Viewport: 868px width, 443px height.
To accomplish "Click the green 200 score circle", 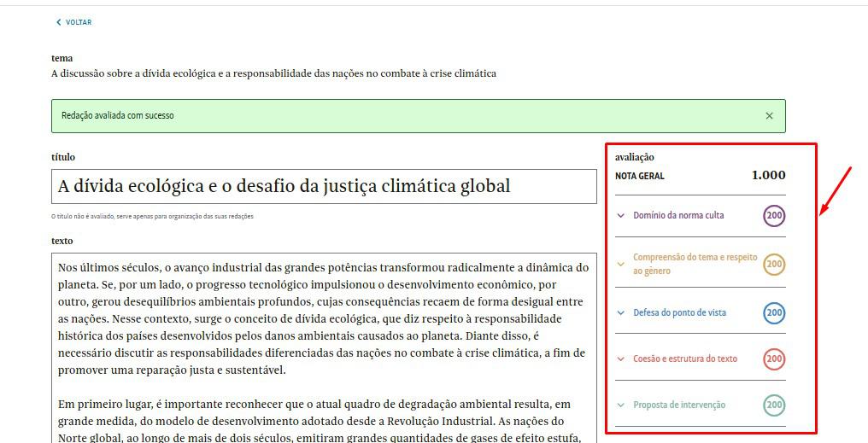I will pos(774,405).
